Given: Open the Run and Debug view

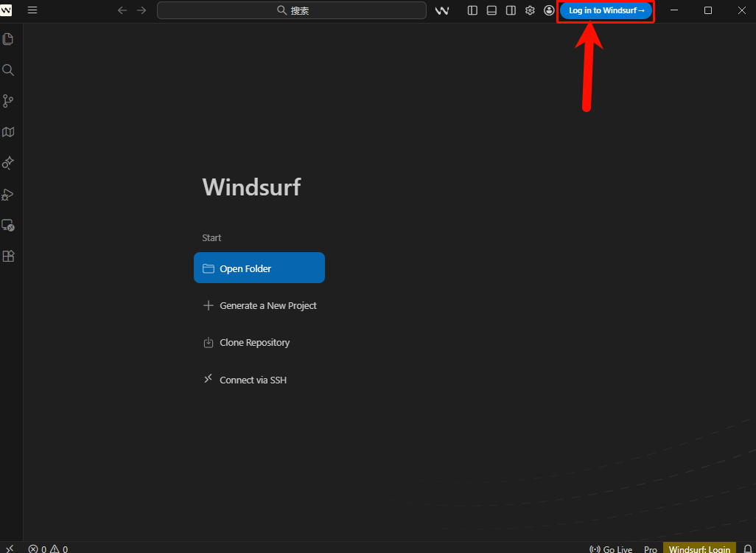Looking at the screenshot, I should 8,195.
